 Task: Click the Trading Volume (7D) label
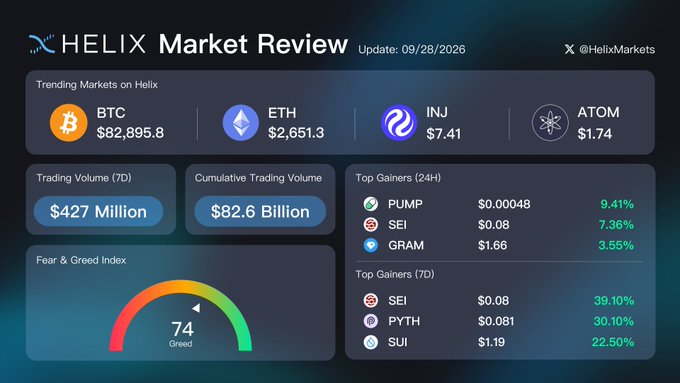point(84,178)
